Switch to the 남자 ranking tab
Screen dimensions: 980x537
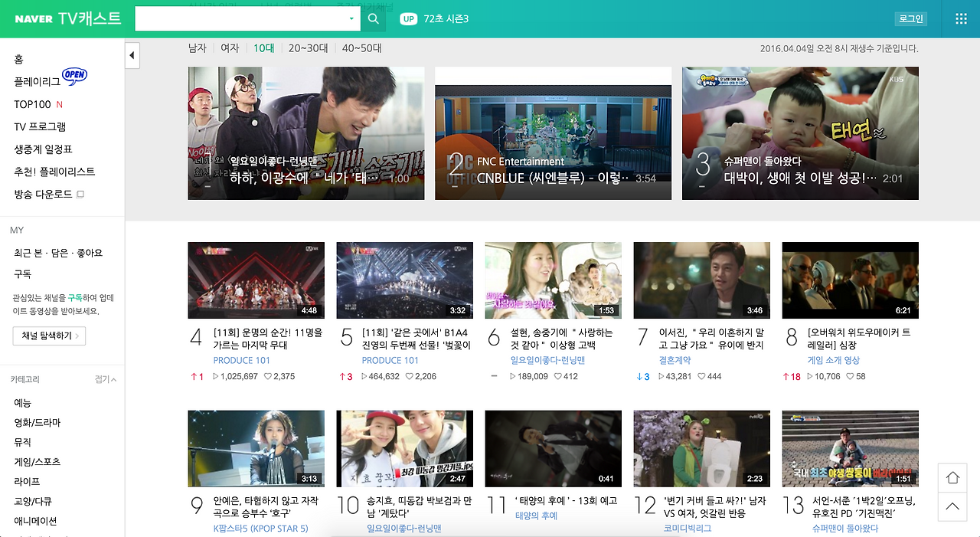tap(197, 47)
